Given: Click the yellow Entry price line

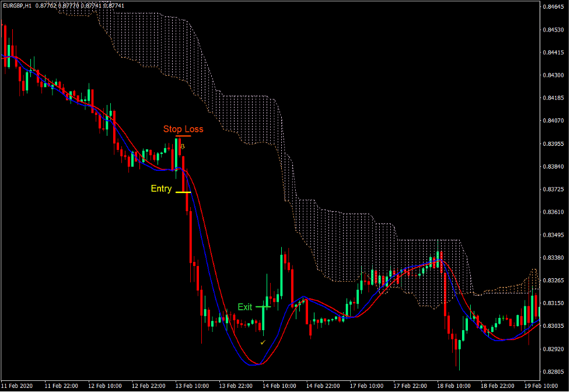Looking at the screenshot, I should 183,192.
